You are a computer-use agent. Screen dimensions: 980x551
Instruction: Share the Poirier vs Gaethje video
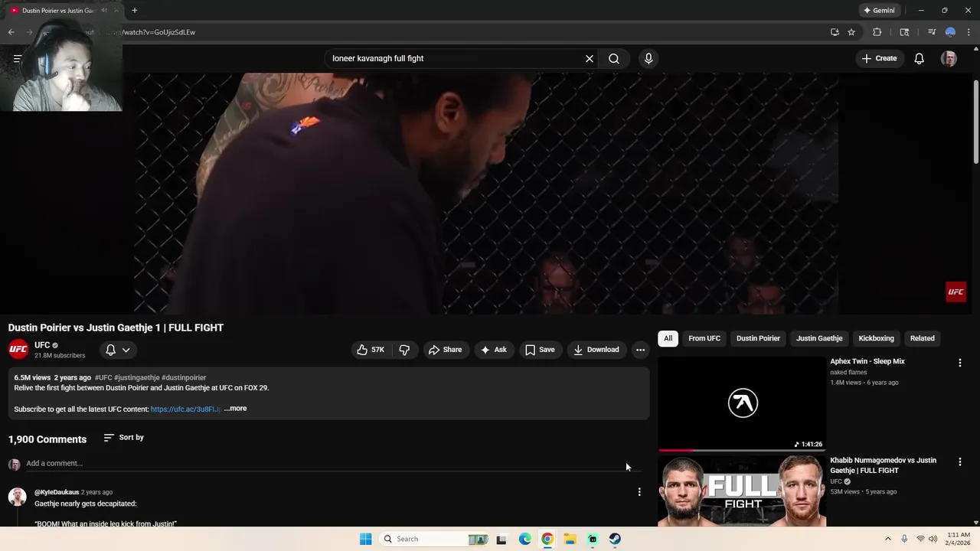pos(446,350)
